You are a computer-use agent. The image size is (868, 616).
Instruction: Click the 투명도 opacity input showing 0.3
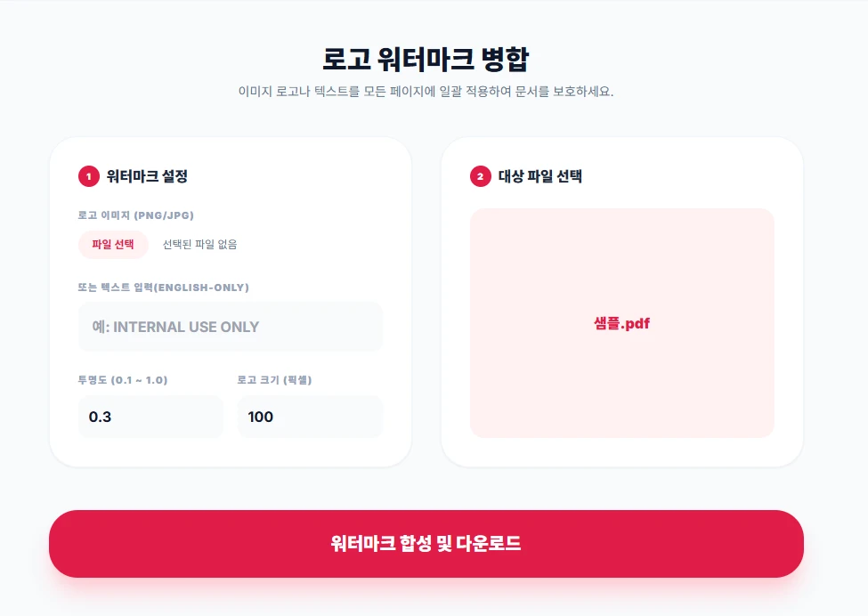[150, 417]
